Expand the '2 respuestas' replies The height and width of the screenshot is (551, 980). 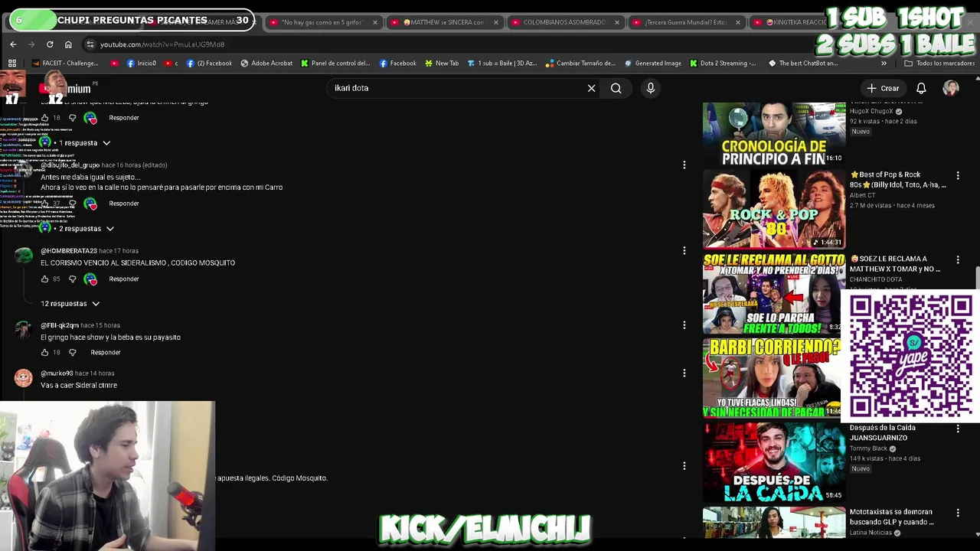point(87,229)
